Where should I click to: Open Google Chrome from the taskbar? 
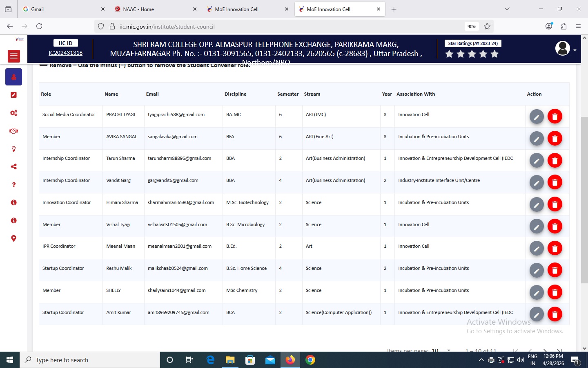pos(310,360)
